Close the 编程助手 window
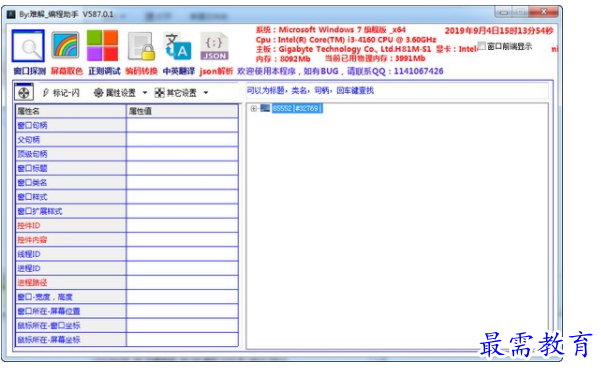Viewport: 601px width, 376px height. pyautogui.click(x=544, y=12)
